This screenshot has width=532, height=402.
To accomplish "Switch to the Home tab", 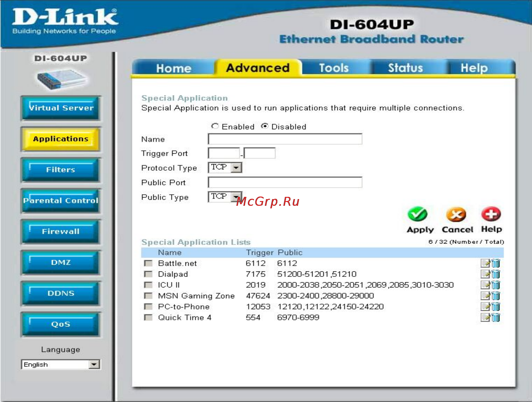I will pos(174,68).
